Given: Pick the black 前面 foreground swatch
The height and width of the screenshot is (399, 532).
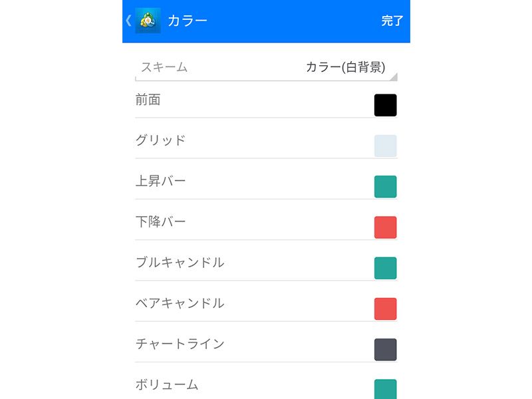Looking at the screenshot, I should pyautogui.click(x=385, y=105).
